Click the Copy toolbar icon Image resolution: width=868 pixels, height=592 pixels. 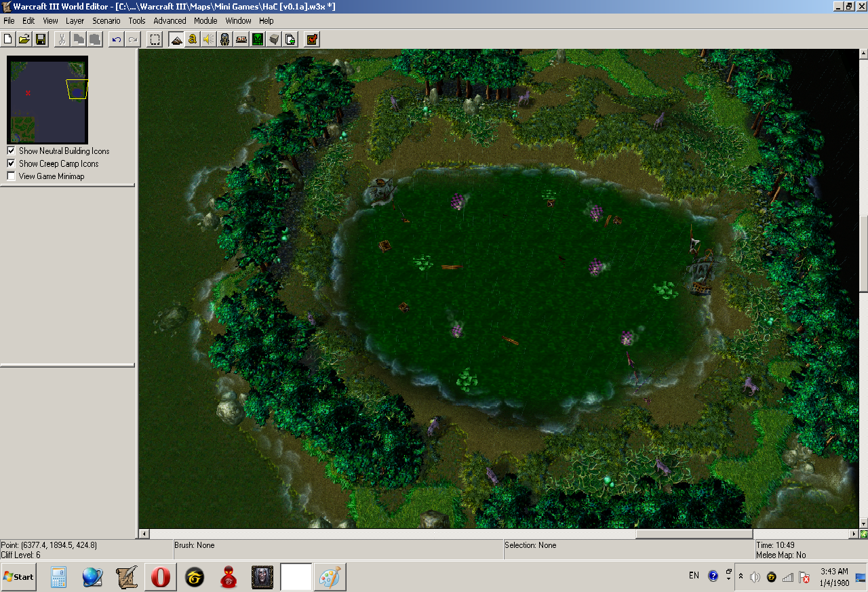(x=79, y=39)
